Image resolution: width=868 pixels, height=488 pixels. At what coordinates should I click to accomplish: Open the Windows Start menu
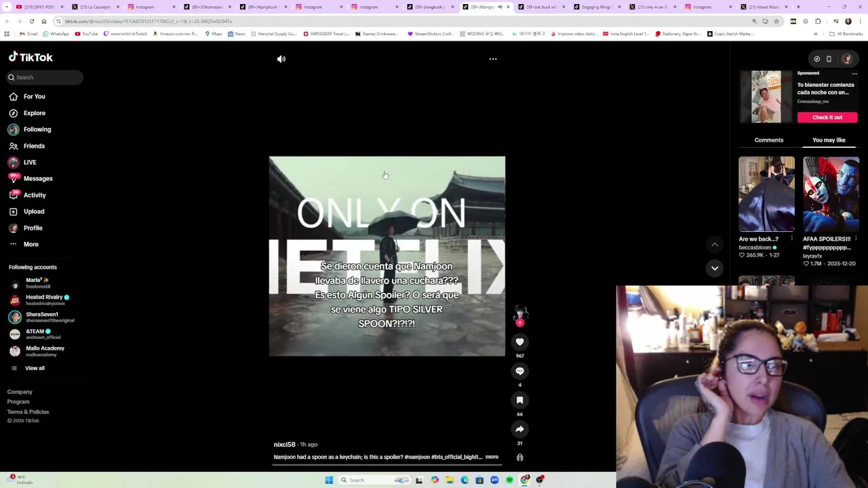(329, 481)
